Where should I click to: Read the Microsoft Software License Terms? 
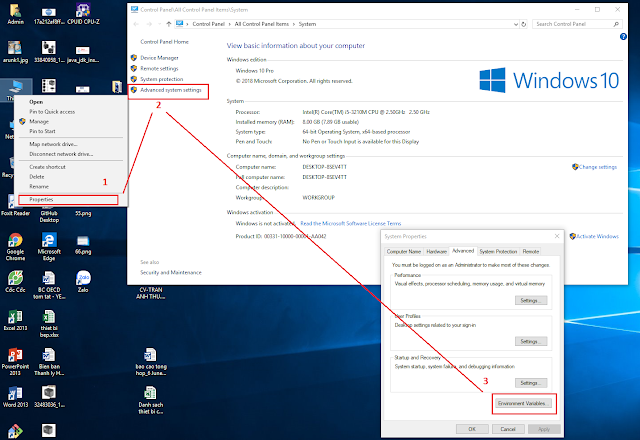point(351,223)
